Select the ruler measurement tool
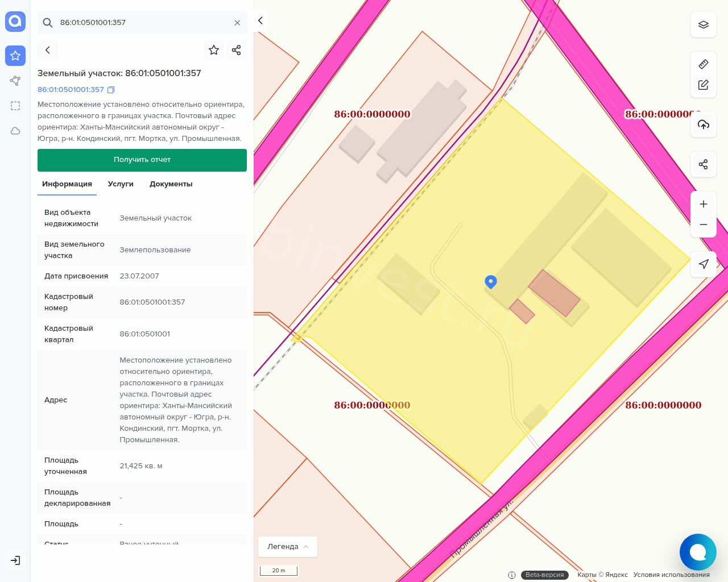 703,64
